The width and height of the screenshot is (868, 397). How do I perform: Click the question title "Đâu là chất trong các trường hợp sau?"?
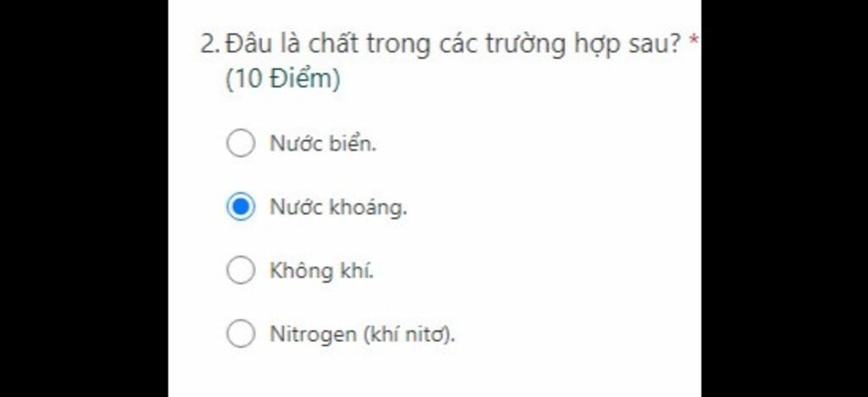tap(453, 44)
